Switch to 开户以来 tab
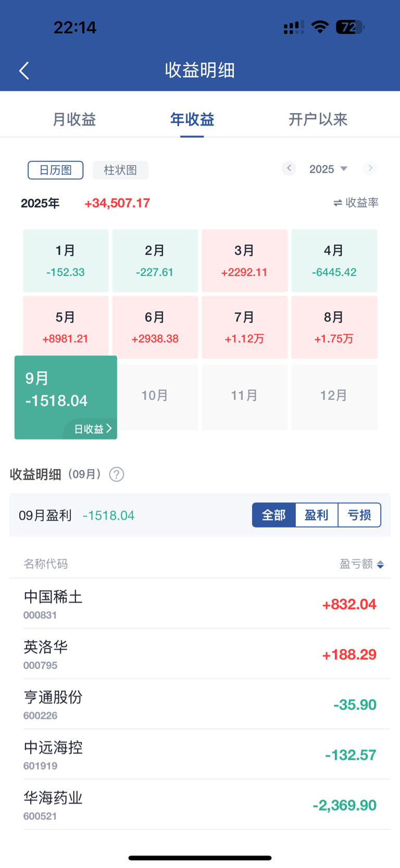 (318, 119)
